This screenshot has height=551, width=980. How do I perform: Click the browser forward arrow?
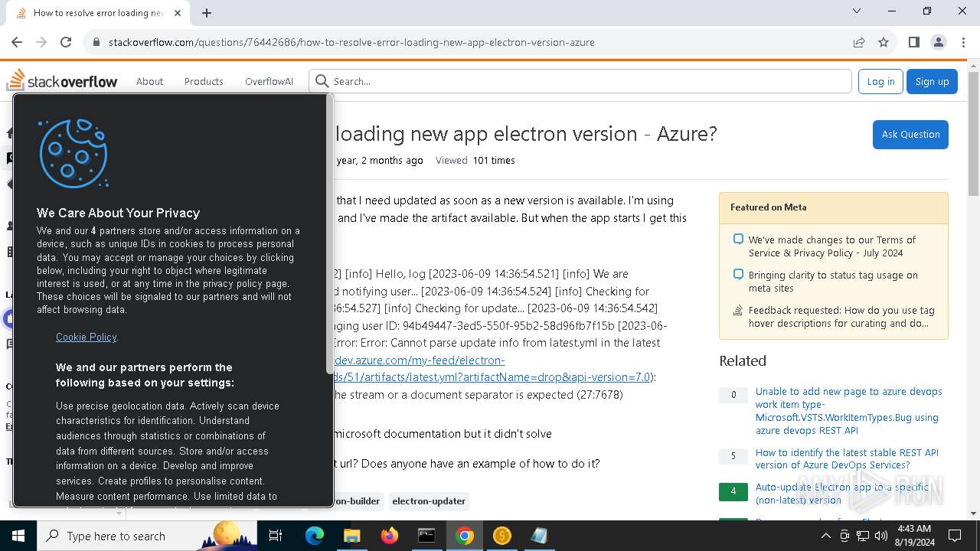(x=41, y=42)
